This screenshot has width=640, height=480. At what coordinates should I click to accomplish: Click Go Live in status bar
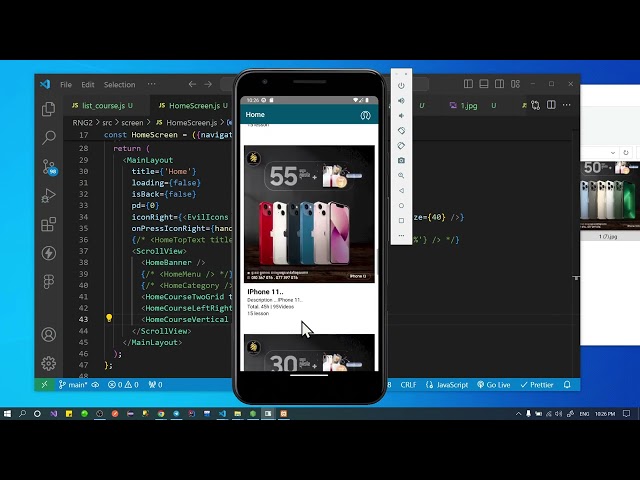(x=494, y=384)
